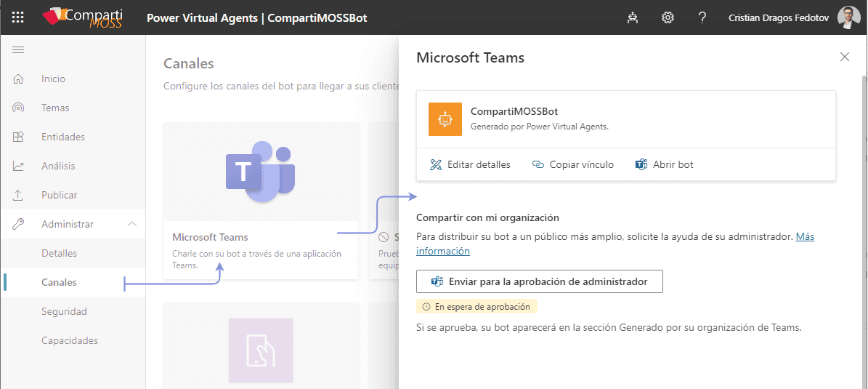Click the orange CompartiMOSSBot avatar icon
868x389 pixels.
pos(445,119)
